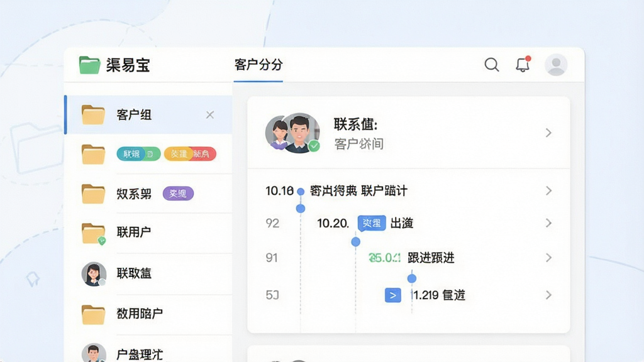Screen dimensions: 644x362
Task: Click the 10.20 date text
Action: coord(333,223)
